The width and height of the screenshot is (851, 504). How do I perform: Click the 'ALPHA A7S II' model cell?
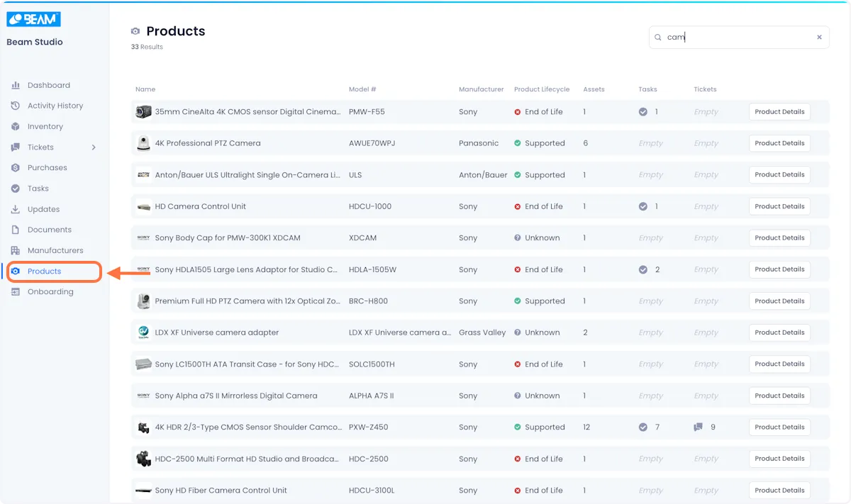(371, 396)
